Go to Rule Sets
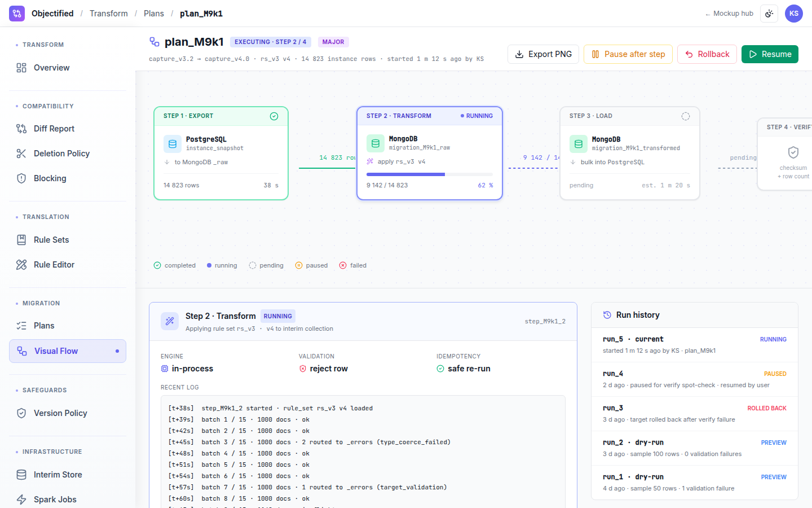 (x=68, y=240)
